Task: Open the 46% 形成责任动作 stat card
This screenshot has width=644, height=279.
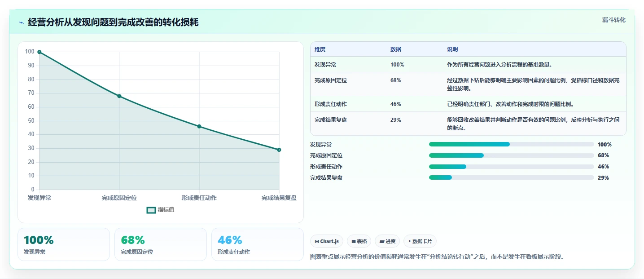Action: 258,244
